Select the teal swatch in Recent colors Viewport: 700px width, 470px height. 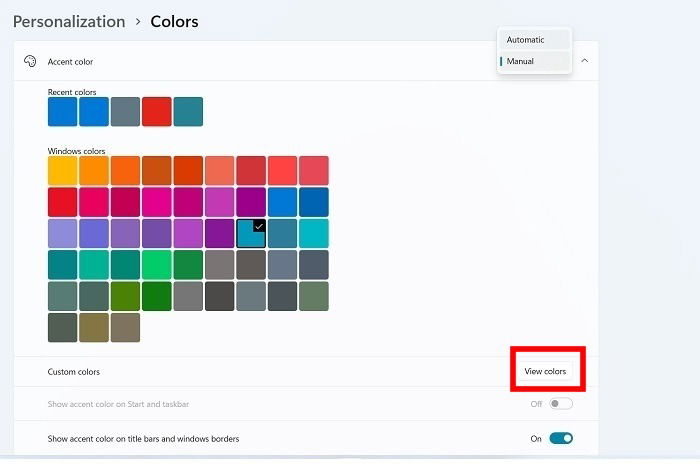[188, 112]
